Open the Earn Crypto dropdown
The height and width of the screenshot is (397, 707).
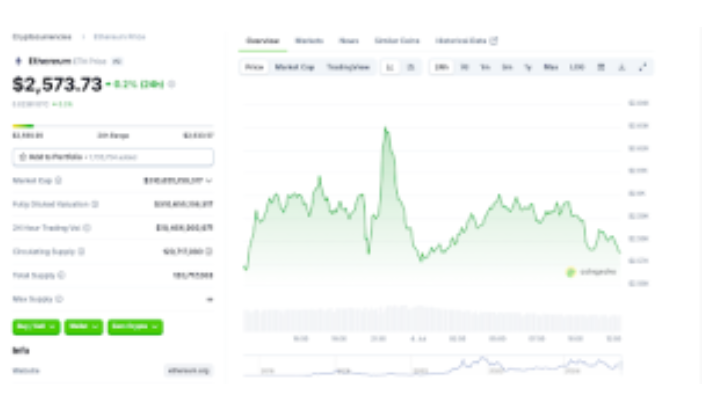click(135, 327)
